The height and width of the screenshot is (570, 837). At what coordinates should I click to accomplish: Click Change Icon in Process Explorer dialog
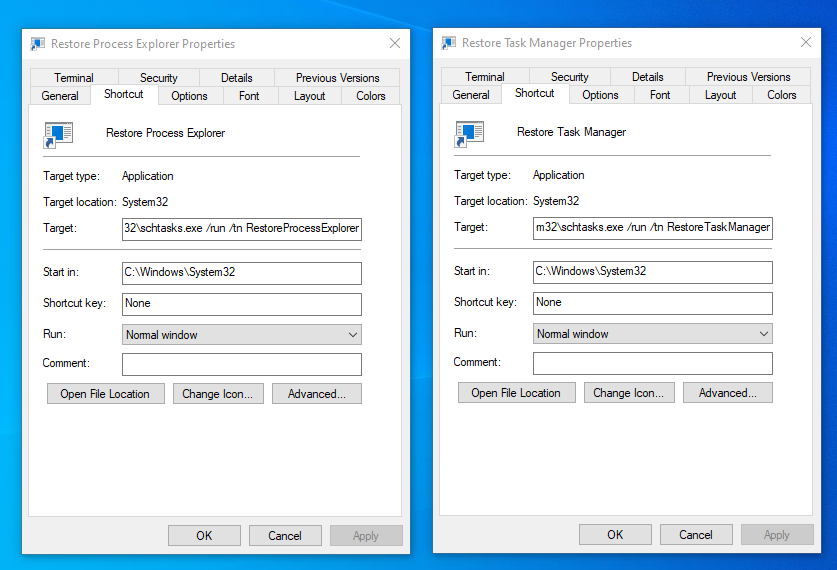click(218, 394)
